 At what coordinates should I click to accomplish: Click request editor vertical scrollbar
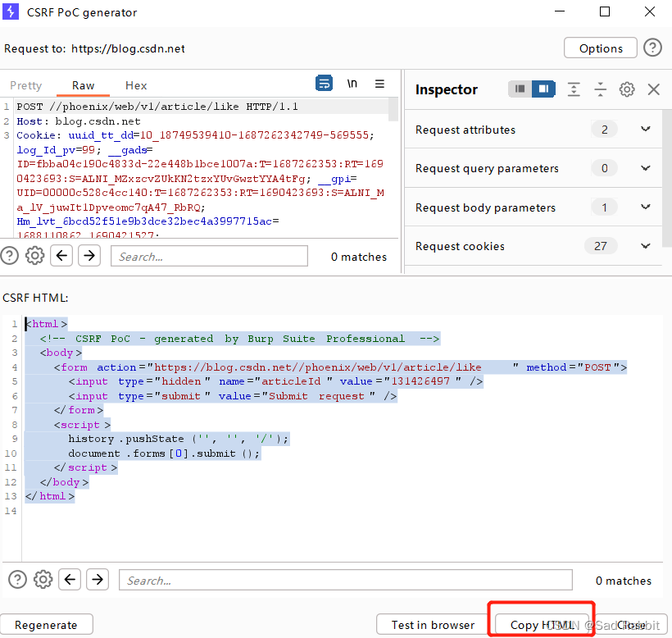393,110
